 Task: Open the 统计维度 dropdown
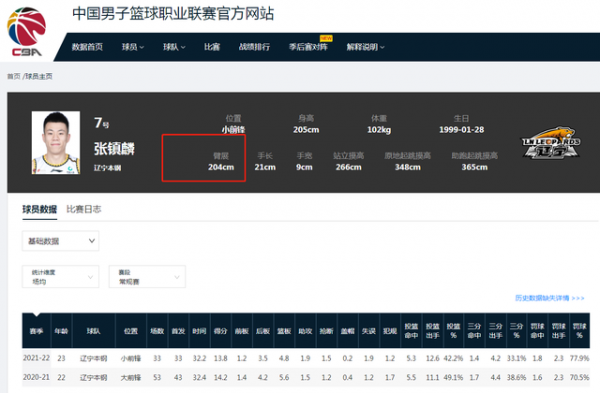[60, 277]
